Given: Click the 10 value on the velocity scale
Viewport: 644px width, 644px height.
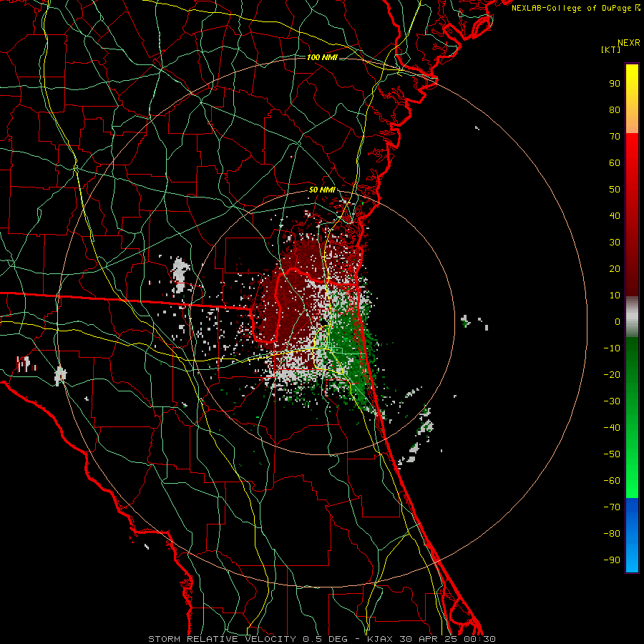Looking at the screenshot, I should 615,296.
